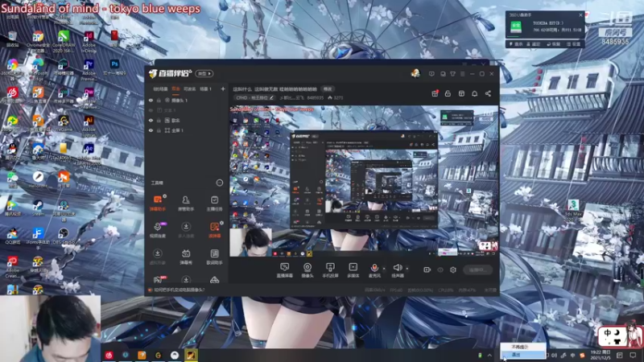Open the user avatar in the title bar

[x=415, y=73]
